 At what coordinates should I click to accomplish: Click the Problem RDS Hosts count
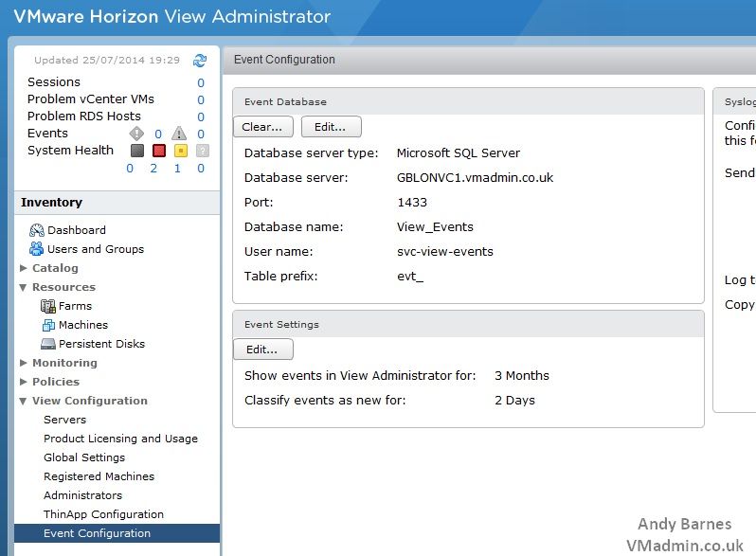pos(201,117)
